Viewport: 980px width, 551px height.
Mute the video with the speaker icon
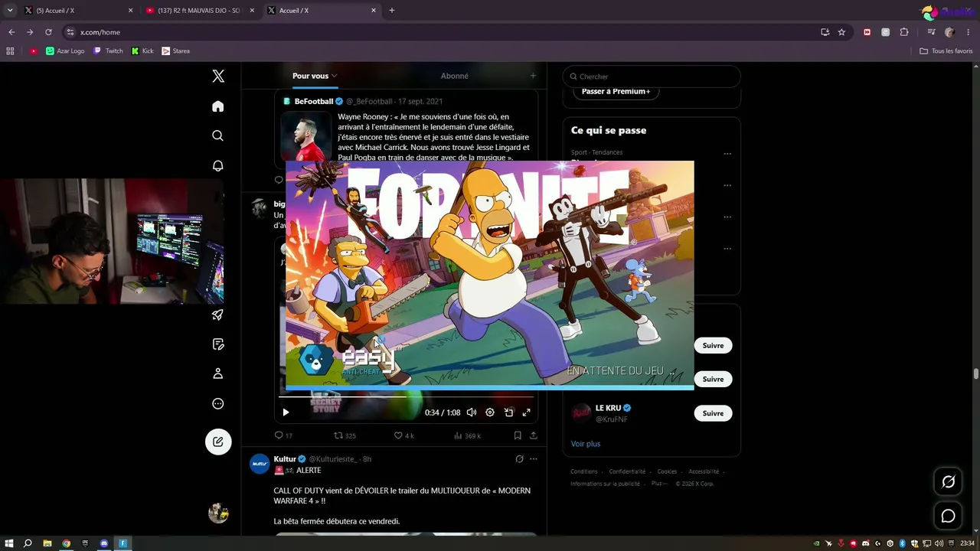472,412
